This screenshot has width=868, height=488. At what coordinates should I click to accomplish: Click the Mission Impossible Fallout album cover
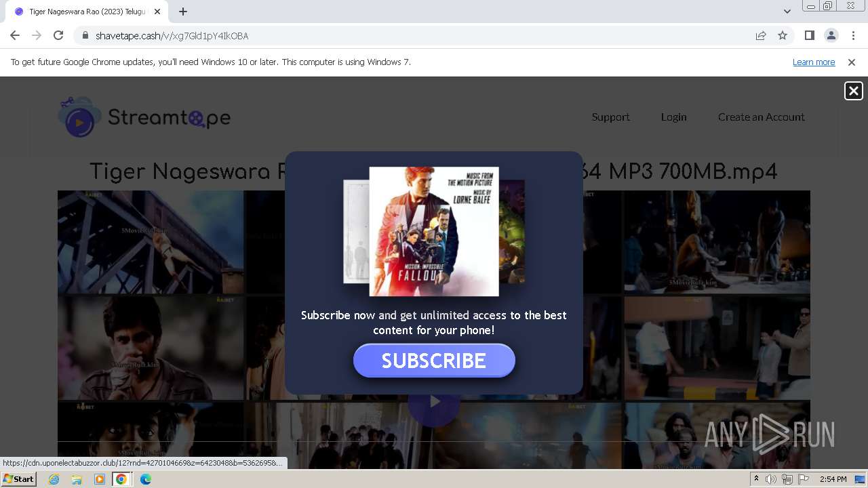click(x=434, y=231)
